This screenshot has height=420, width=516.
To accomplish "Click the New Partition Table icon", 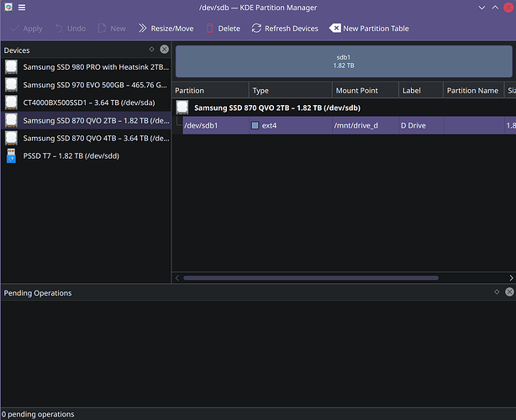I will (335, 29).
